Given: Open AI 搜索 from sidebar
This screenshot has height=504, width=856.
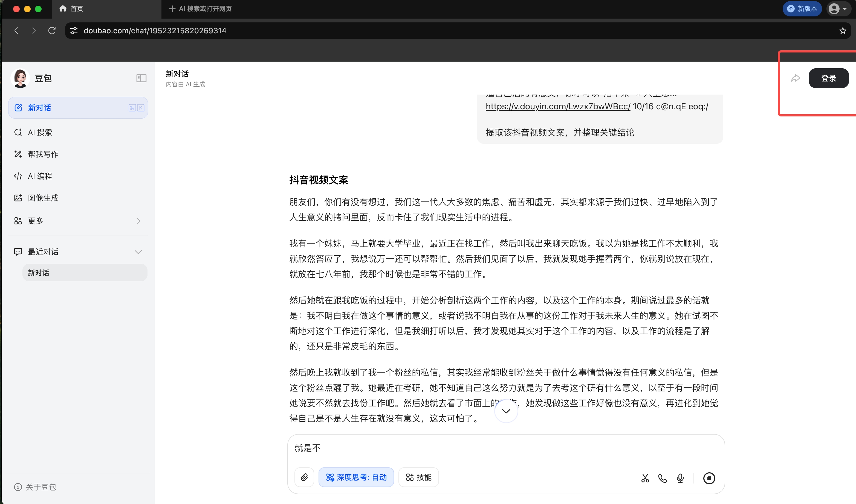Looking at the screenshot, I should point(40,133).
